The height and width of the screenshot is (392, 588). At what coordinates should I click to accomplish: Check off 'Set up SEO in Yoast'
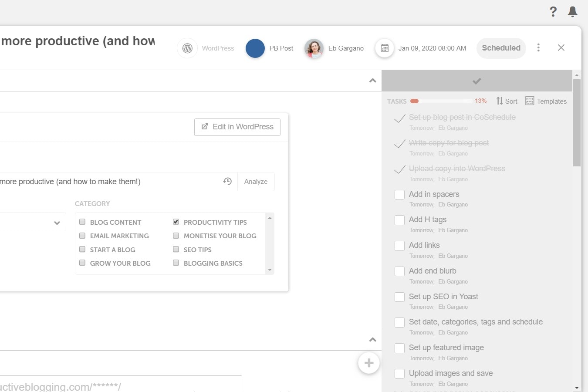[399, 297]
